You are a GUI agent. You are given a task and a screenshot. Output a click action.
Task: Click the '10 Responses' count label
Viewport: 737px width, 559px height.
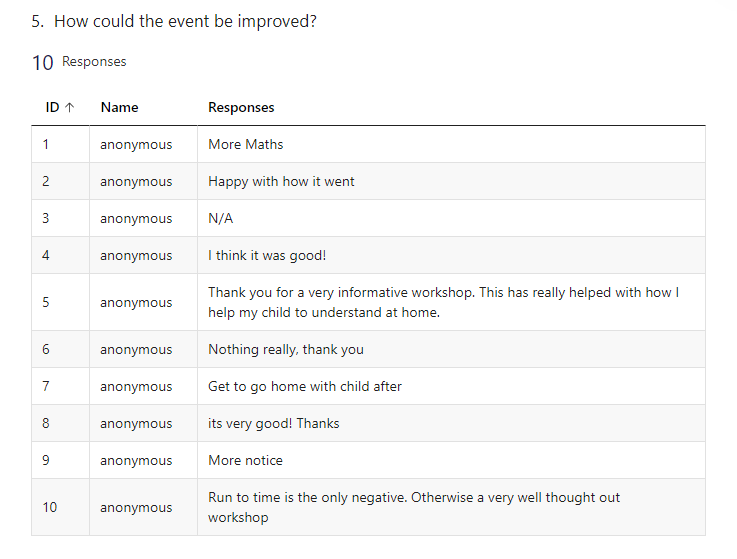coord(79,62)
